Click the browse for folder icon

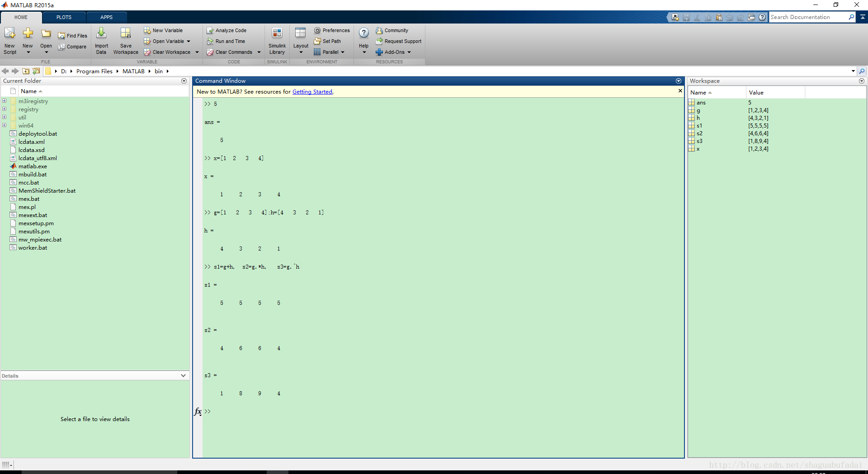(36, 71)
